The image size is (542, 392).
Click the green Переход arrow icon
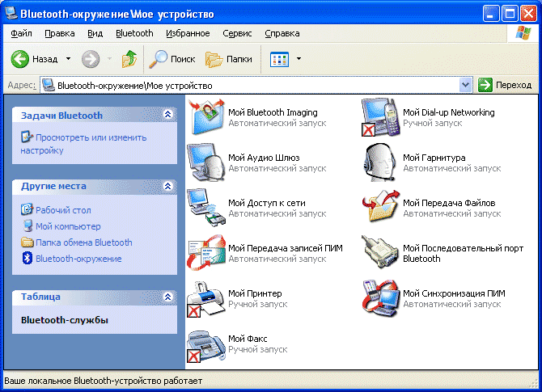485,85
